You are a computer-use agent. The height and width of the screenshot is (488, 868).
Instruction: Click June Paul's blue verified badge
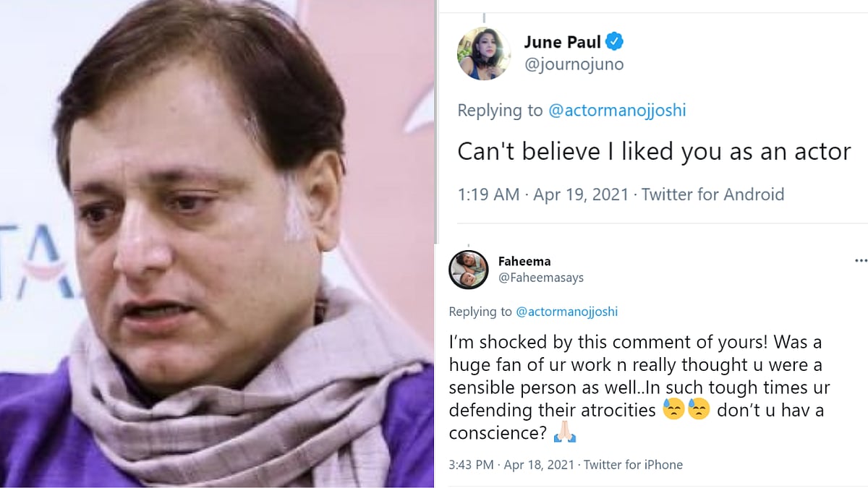(614, 42)
